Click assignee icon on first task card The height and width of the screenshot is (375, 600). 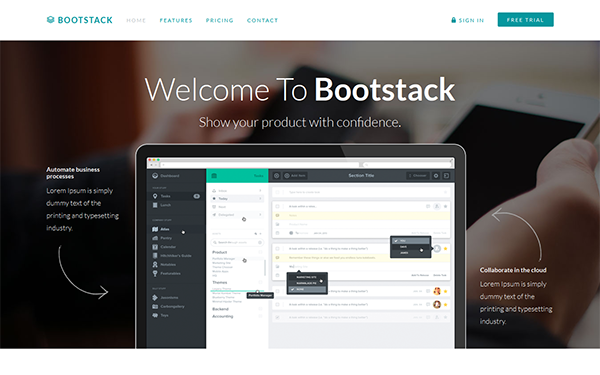click(x=437, y=206)
